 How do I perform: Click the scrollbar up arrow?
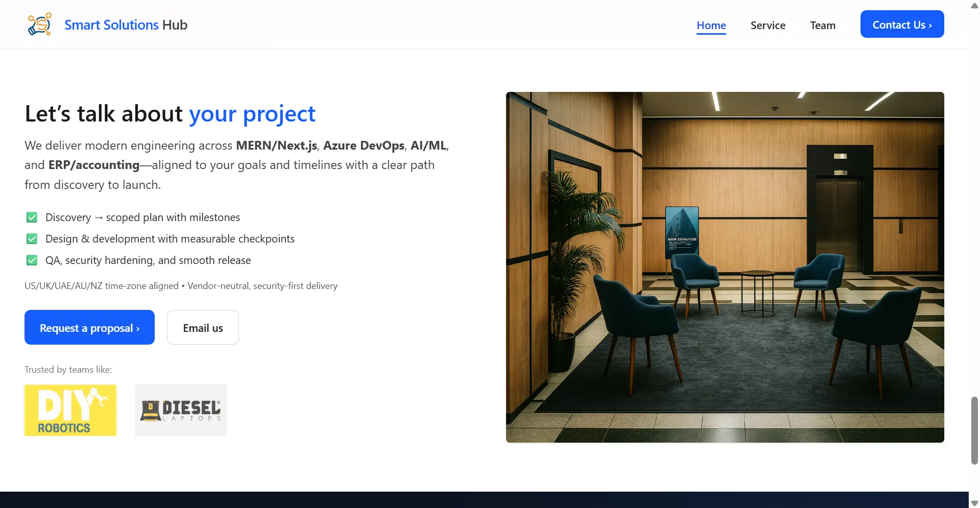(x=973, y=5)
